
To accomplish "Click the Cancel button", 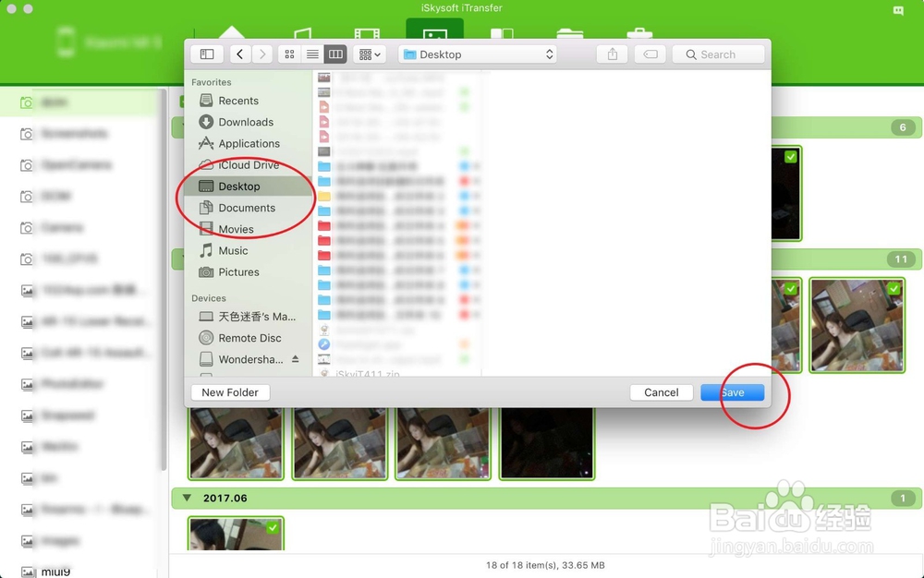I will (x=662, y=392).
